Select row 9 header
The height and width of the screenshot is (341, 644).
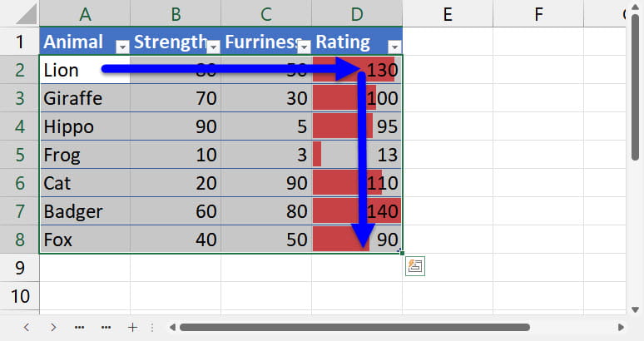click(x=19, y=268)
